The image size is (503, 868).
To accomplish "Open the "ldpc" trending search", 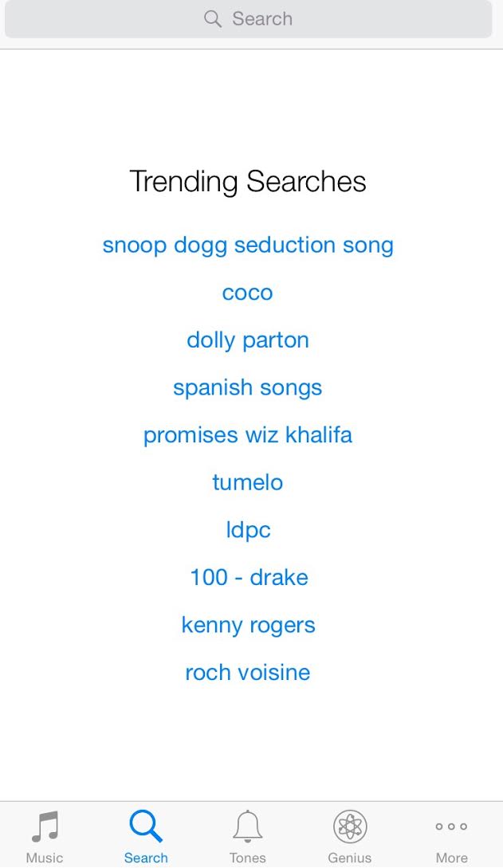I will click(248, 530).
